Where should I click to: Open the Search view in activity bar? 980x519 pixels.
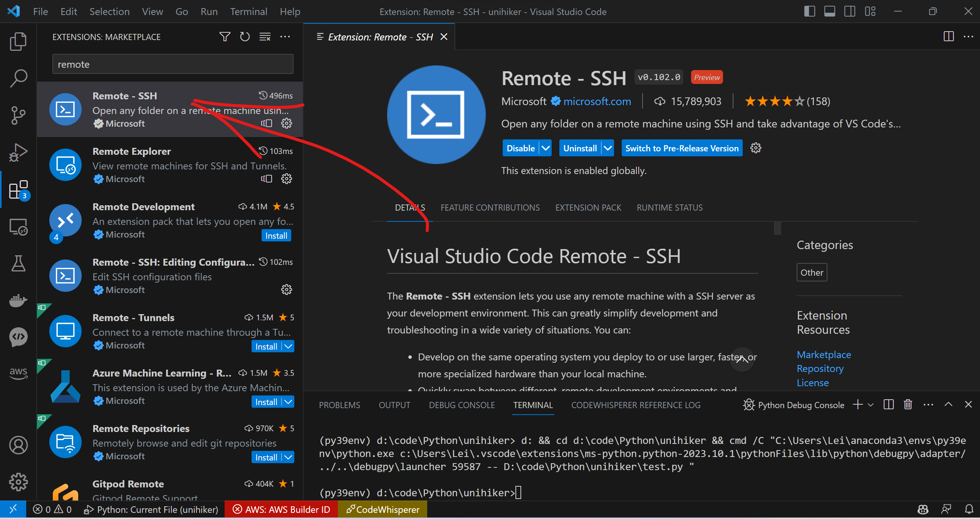[18, 78]
